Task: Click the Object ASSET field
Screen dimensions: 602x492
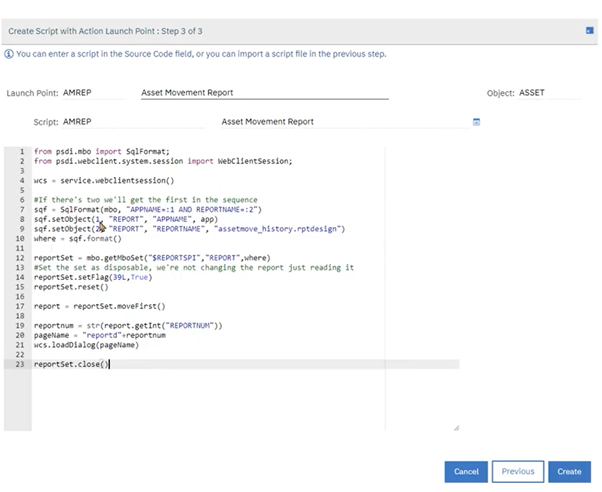Action: coord(549,93)
